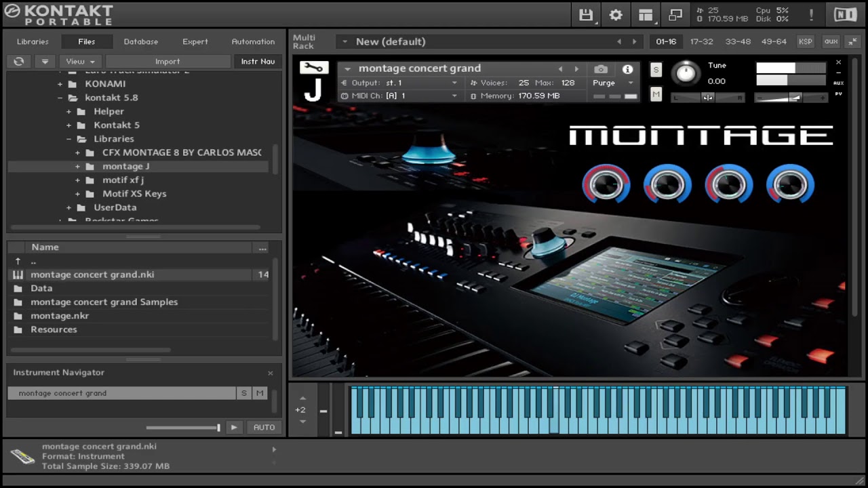Screen dimensions: 868x488
Task: Click the third MONTAGE blue knob
Action: click(x=729, y=184)
